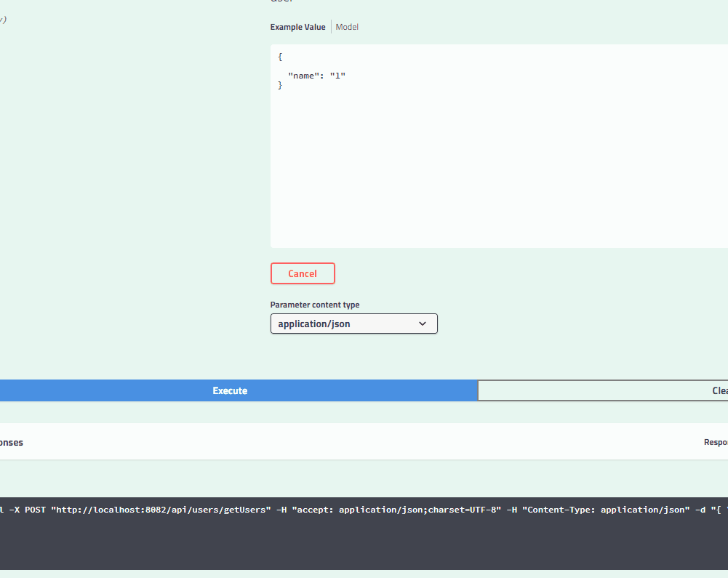
Task: Click the Parameter content type label
Action: (315, 305)
